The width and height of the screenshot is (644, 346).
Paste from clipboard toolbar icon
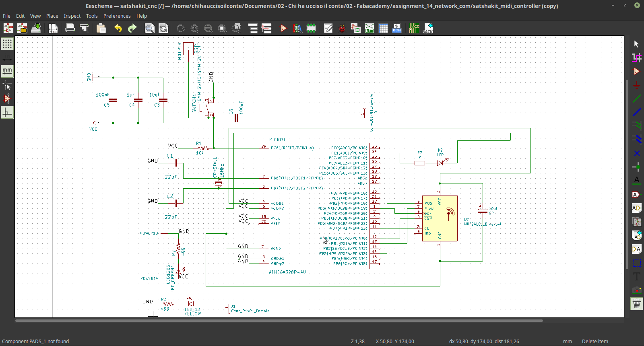[101, 28]
